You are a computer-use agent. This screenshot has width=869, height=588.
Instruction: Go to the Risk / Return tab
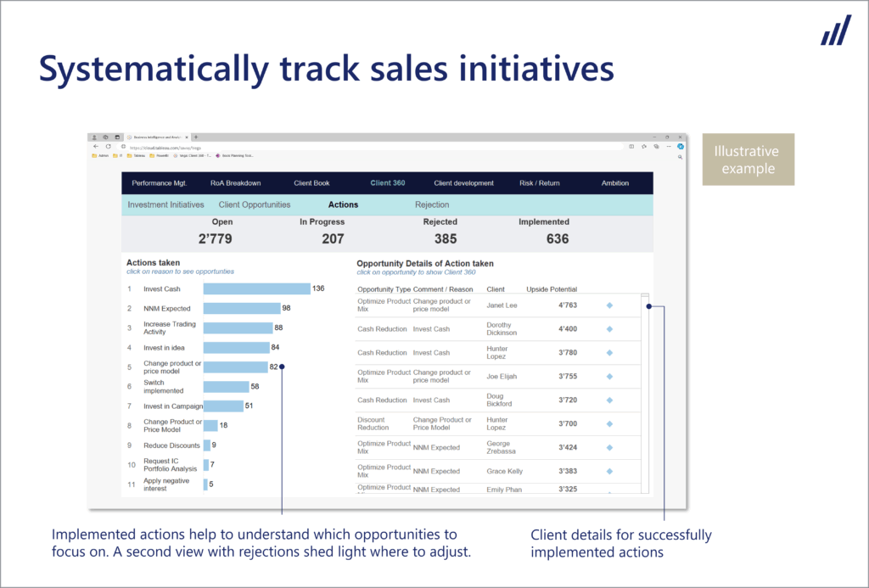point(540,183)
